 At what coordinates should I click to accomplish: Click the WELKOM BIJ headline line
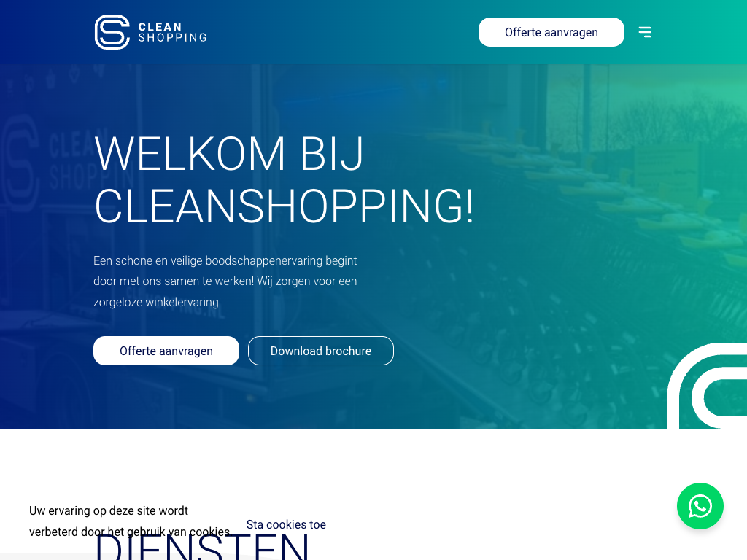229,153
